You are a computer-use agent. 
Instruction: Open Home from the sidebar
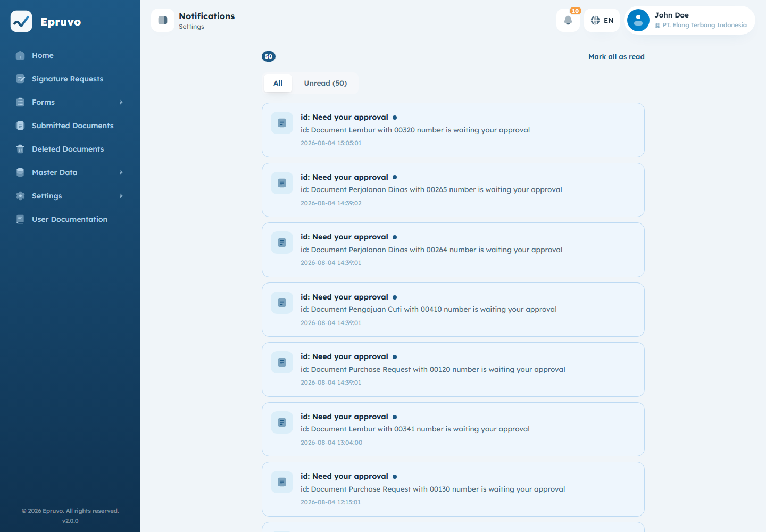pos(70,55)
